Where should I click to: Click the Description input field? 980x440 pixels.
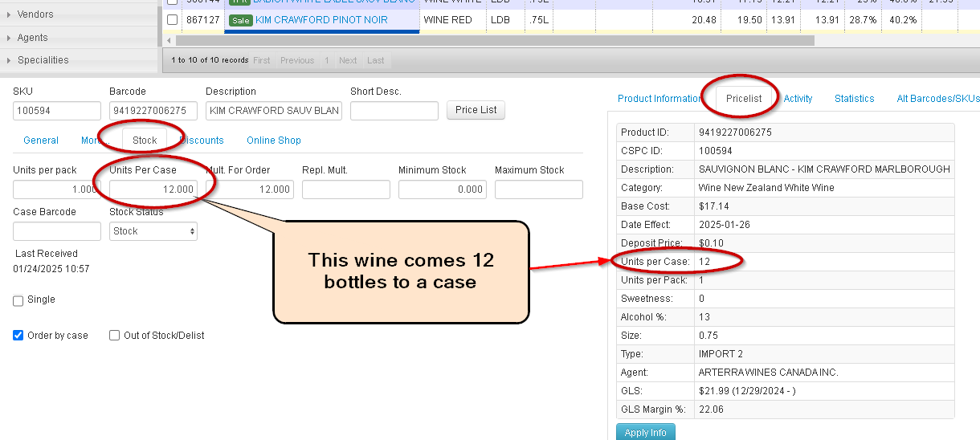[x=274, y=111]
